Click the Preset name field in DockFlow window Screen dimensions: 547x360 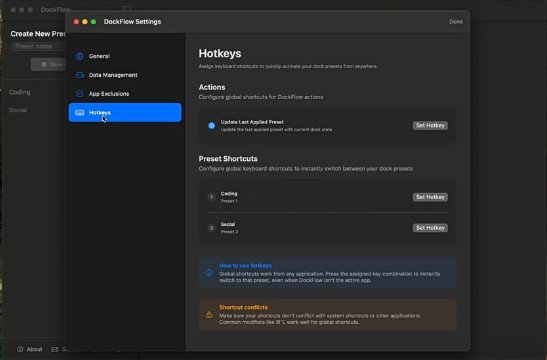(x=38, y=46)
